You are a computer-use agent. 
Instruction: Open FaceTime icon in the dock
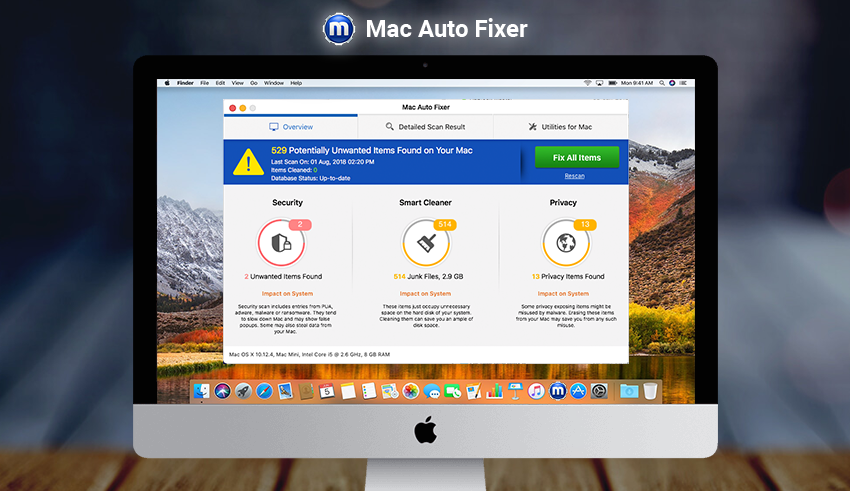point(453,391)
